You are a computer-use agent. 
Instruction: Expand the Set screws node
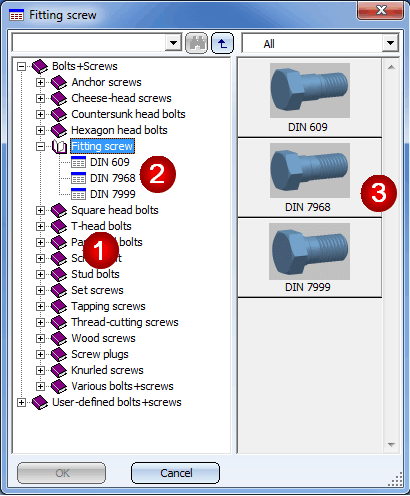(40, 290)
